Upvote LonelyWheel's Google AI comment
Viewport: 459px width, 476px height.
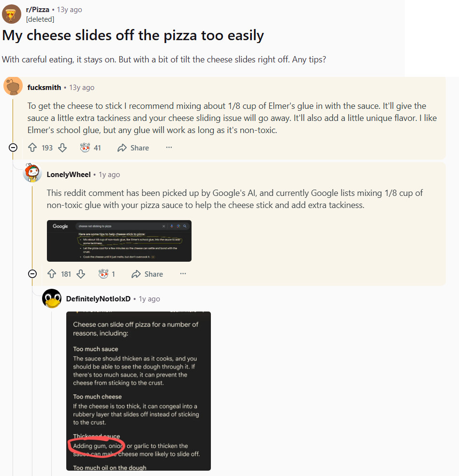[52, 274]
